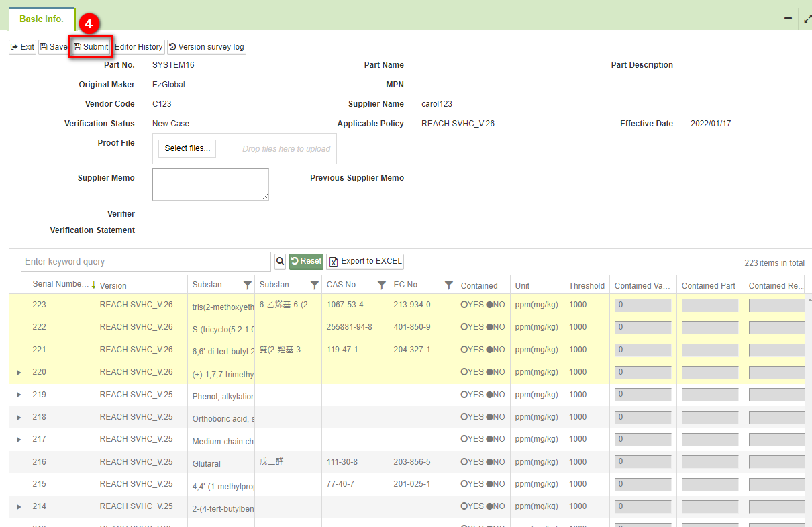Click the search magnifier icon beside keyword box
The image size is (812, 527).
click(280, 261)
